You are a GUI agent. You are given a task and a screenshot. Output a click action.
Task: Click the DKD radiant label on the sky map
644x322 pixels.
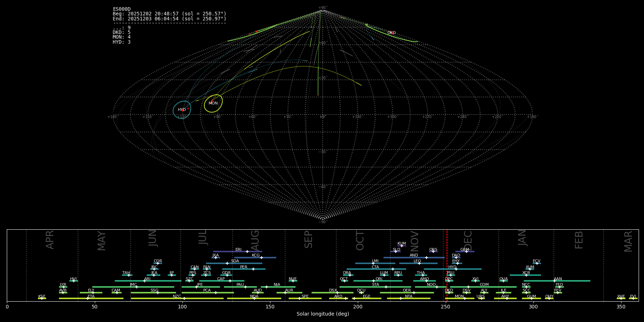click(x=391, y=33)
